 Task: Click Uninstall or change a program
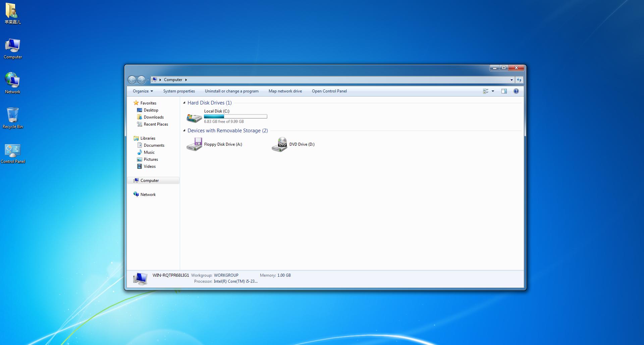[x=232, y=91]
